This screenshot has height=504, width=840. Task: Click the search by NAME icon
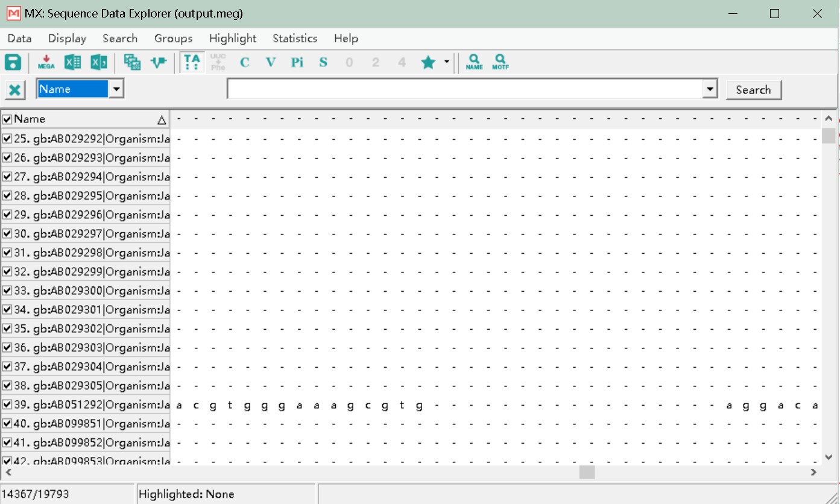click(475, 62)
